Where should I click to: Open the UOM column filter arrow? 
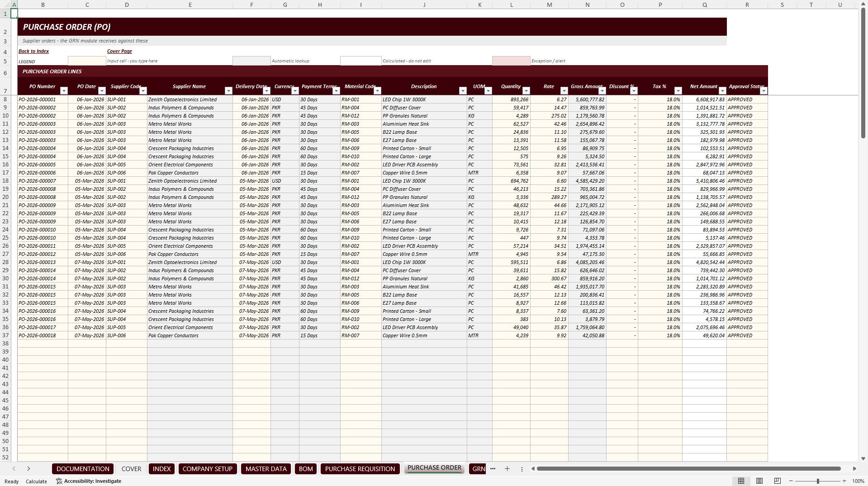(488, 91)
